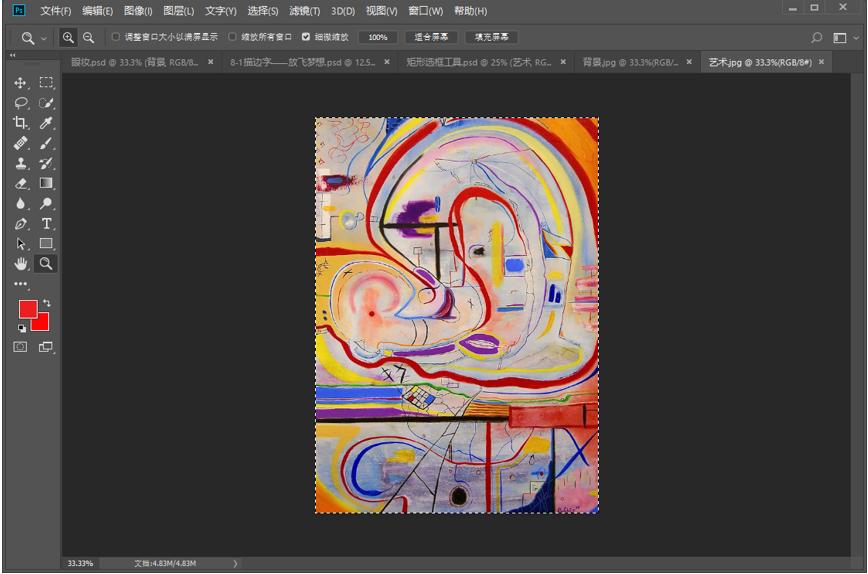Open the 图层(L) menu
The height and width of the screenshot is (574, 868).
(x=179, y=11)
